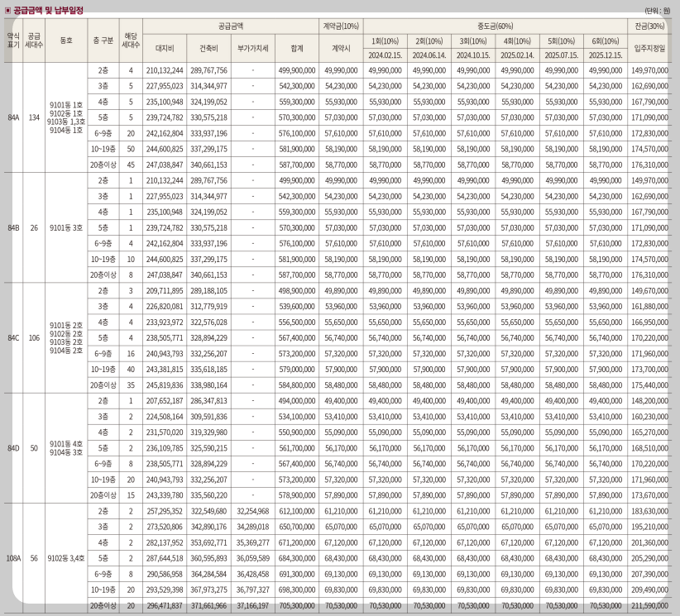Image resolution: width=680 pixels, height=616 pixels.
Task: Click the supply count '134' for 84A
Action: pos(34,117)
